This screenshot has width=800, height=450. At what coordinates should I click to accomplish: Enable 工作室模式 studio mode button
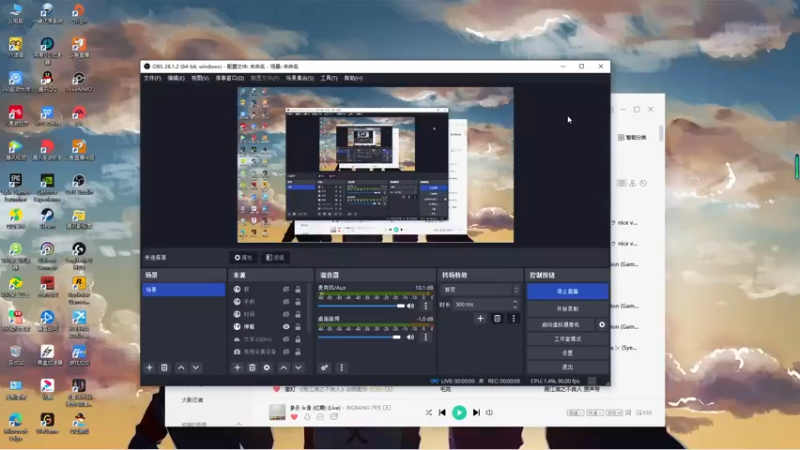(x=567, y=339)
